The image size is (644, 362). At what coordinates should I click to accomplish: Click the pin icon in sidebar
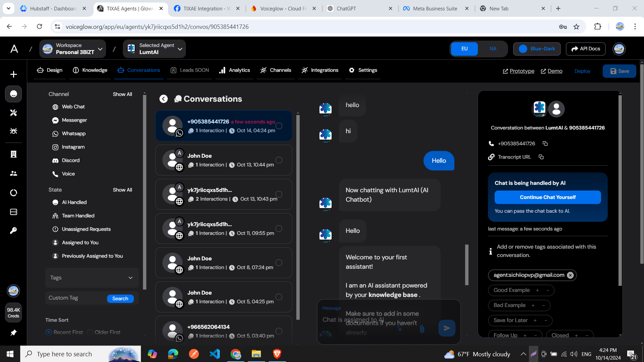pos(13,332)
